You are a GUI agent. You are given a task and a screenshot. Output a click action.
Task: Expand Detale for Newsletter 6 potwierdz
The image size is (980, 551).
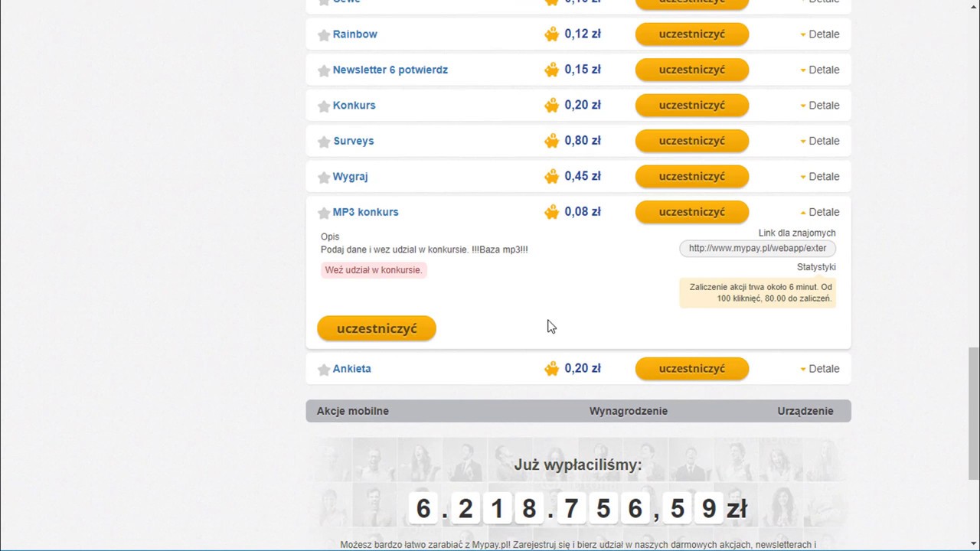coord(820,70)
